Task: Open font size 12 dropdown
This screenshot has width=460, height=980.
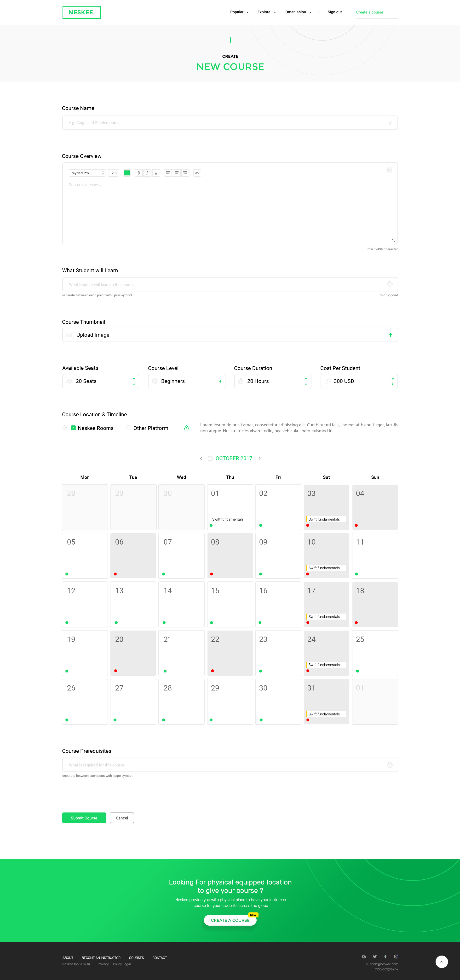Action: (x=113, y=173)
